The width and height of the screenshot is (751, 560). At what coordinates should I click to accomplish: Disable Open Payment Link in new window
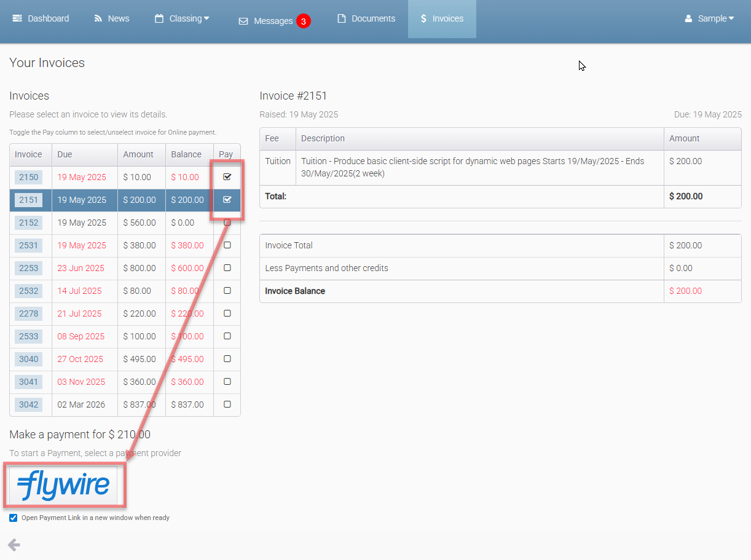point(14,518)
